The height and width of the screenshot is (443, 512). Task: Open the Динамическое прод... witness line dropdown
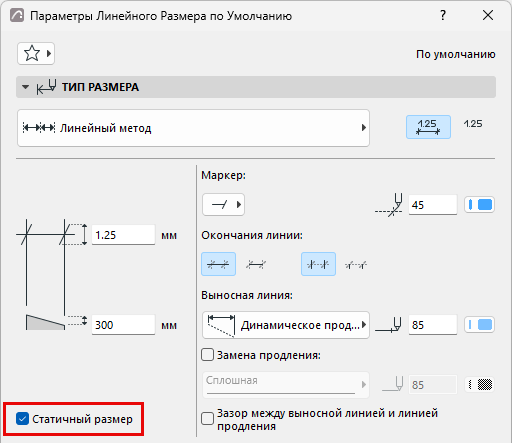286,325
